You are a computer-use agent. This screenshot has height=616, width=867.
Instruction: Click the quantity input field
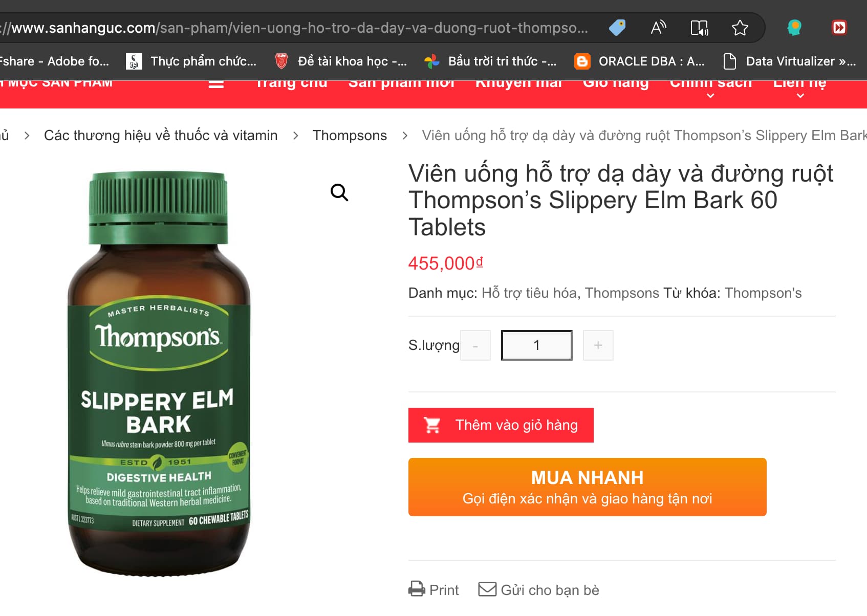(x=536, y=345)
